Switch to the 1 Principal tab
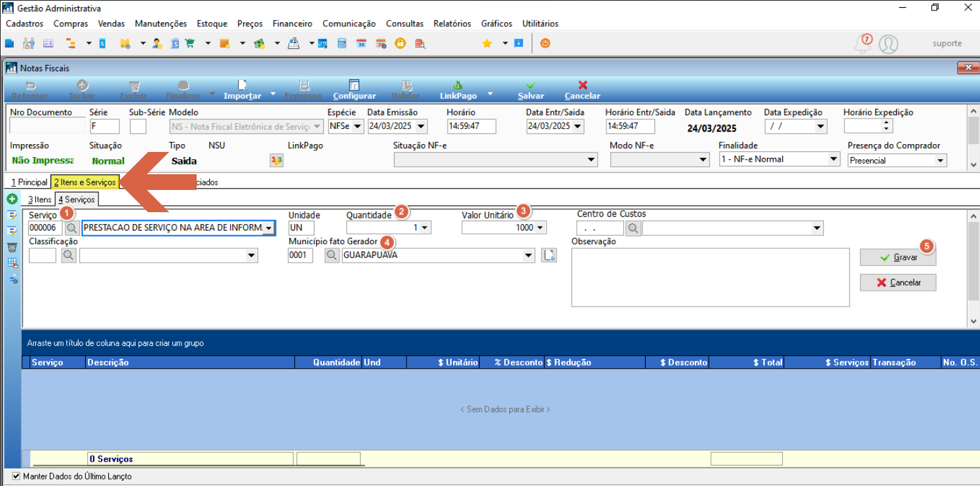980x486 pixels. pos(29,182)
